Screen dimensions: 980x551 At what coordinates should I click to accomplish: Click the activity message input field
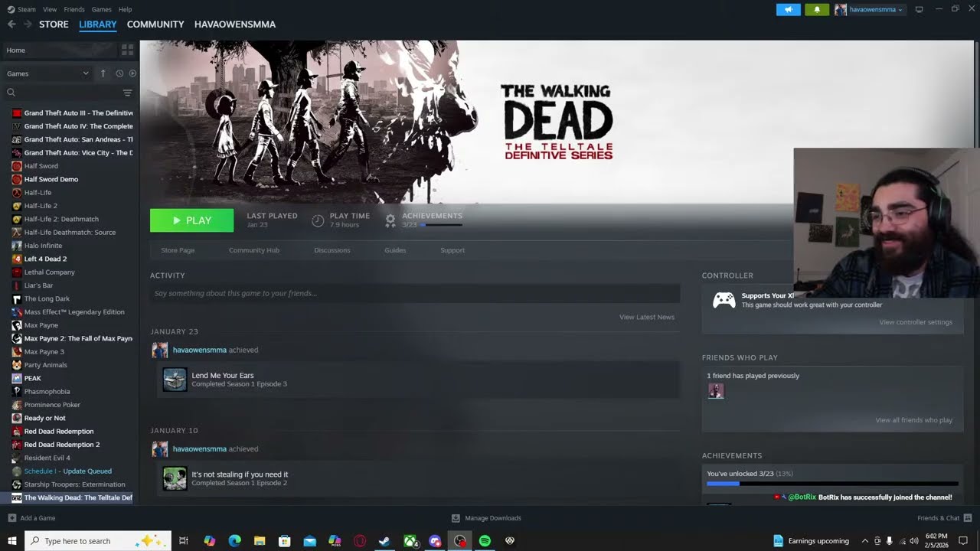415,293
